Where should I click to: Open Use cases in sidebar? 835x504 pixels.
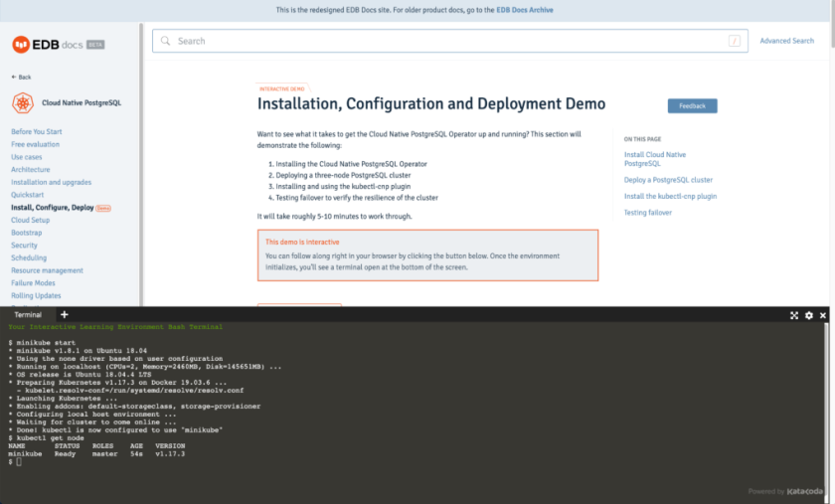27,157
